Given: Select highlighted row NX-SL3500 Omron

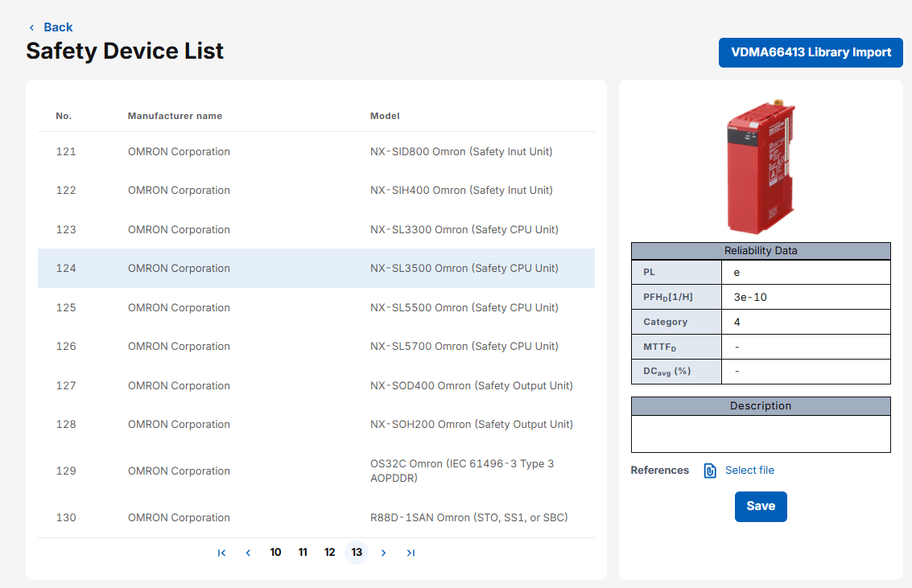Looking at the screenshot, I should pyautogui.click(x=316, y=269).
